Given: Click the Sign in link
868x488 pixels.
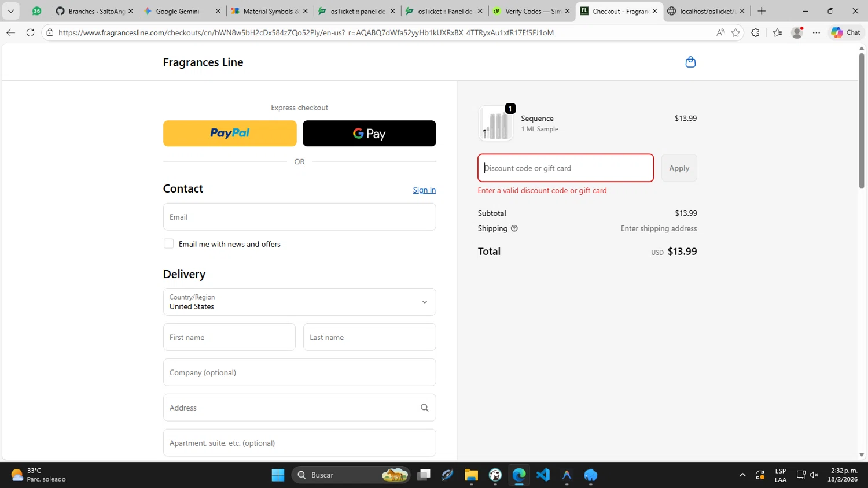Looking at the screenshot, I should [x=424, y=190].
